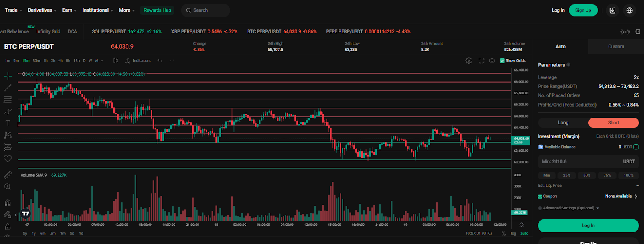644x244 pixels.
Task: Click the Sign Up button
Action: click(x=583, y=10)
